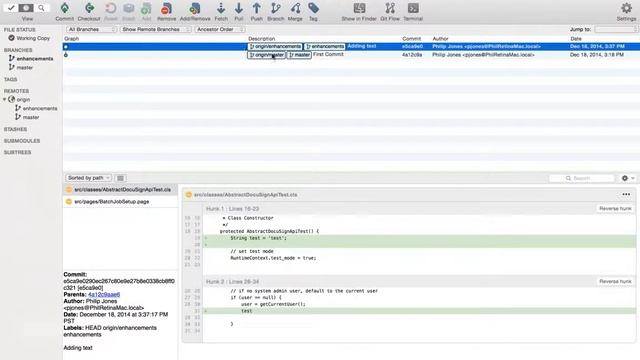Expand the Tags sidebar section
The image size is (640, 360).
click(x=11, y=80)
